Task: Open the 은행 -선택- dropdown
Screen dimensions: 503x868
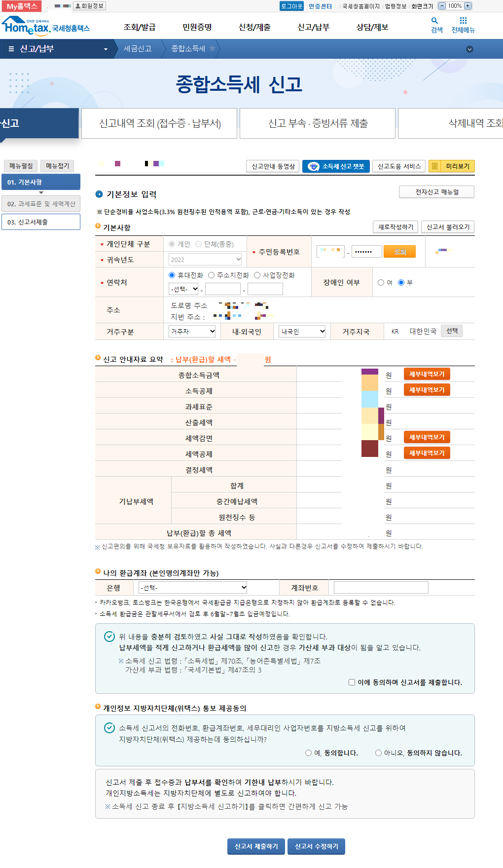Action: click(x=193, y=587)
